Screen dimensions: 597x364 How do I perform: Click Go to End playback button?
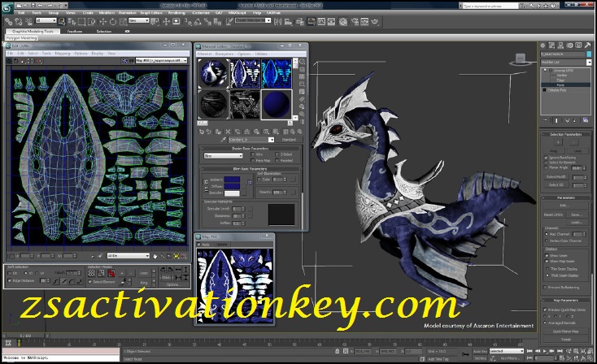pos(560,351)
